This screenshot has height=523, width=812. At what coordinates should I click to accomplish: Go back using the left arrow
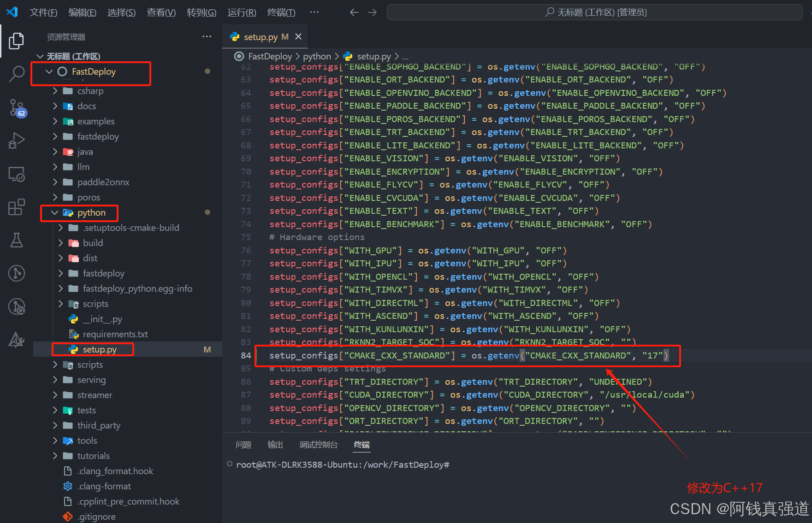coord(354,12)
